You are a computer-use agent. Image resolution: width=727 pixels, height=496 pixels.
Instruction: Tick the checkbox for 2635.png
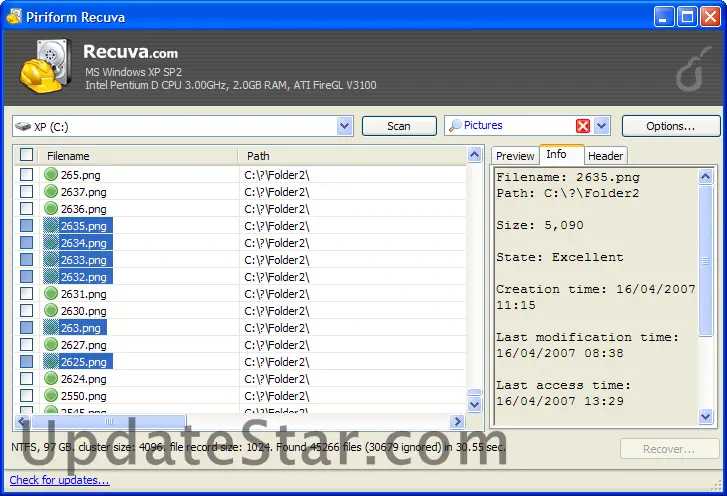coord(26,226)
